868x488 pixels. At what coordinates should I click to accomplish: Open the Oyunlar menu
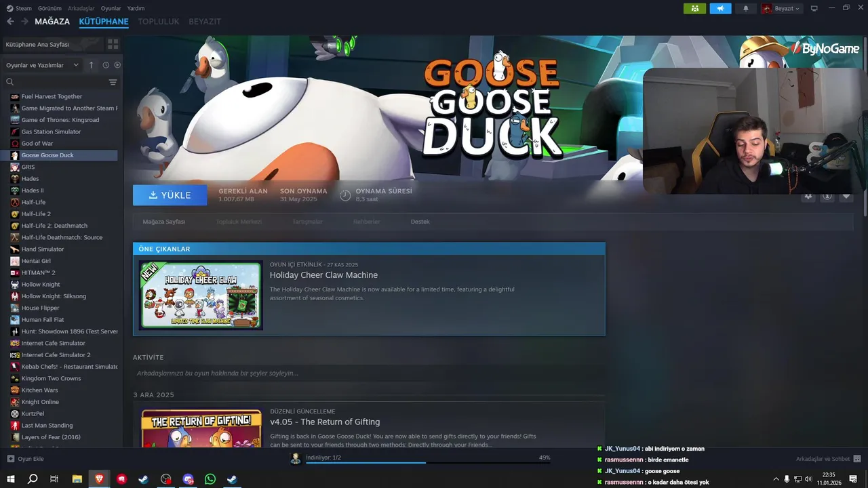point(111,8)
